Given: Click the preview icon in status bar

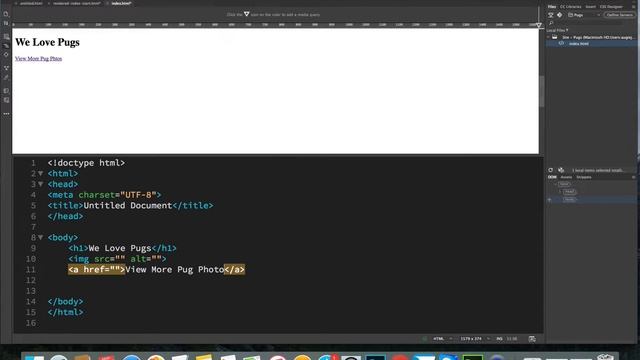Looking at the screenshot, I should coord(532,339).
